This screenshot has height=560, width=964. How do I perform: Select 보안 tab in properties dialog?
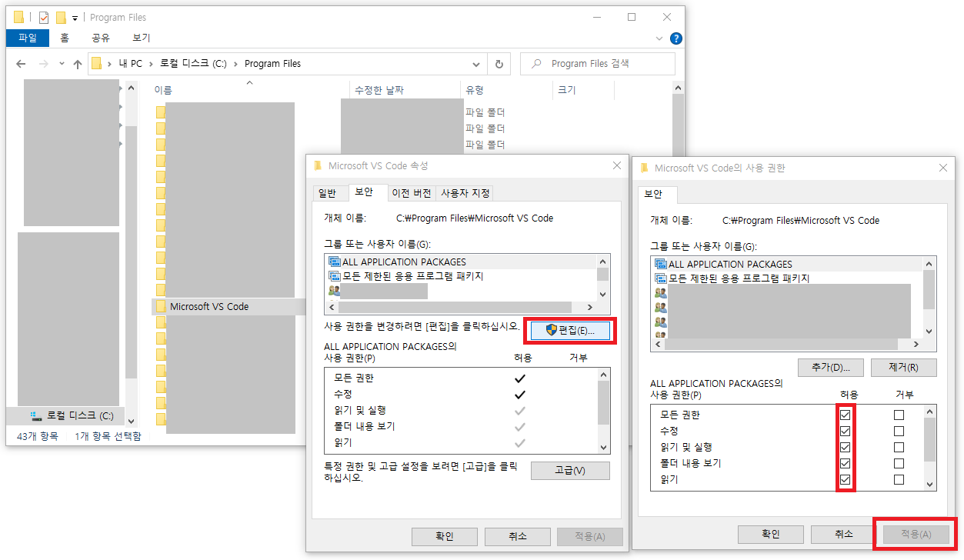pos(364,192)
